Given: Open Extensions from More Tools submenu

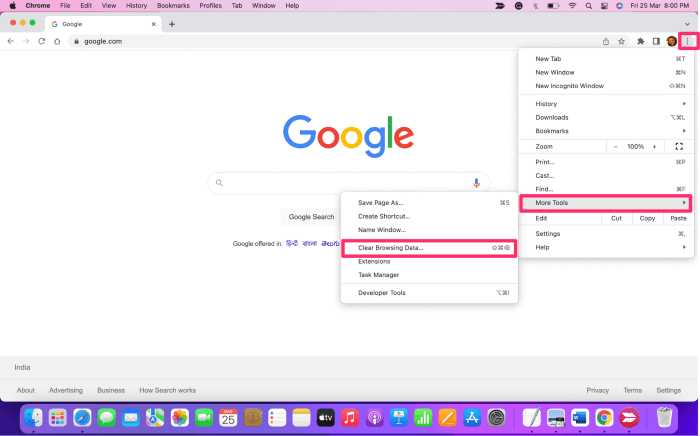Looking at the screenshot, I should (x=429, y=262).
